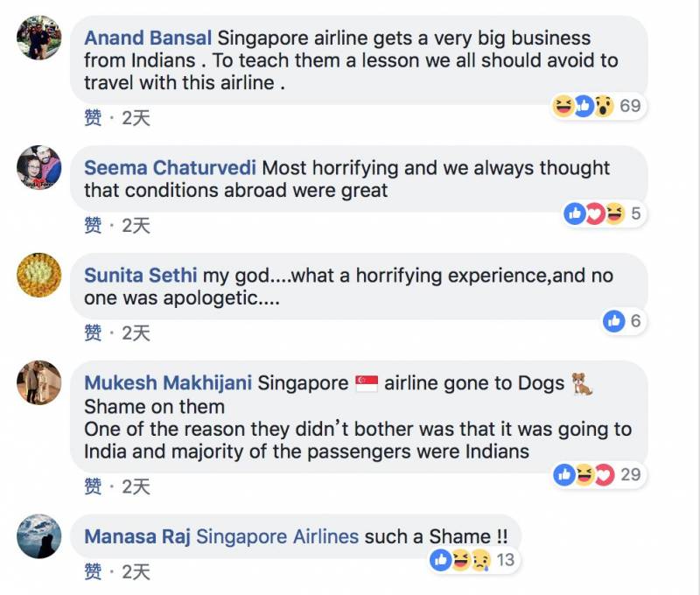Open the Manasa Raj name link
This screenshot has height=595, width=700.
136,536
